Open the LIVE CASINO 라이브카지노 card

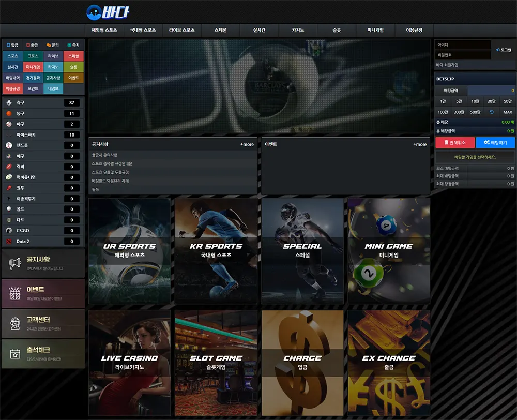pyautogui.click(x=130, y=363)
